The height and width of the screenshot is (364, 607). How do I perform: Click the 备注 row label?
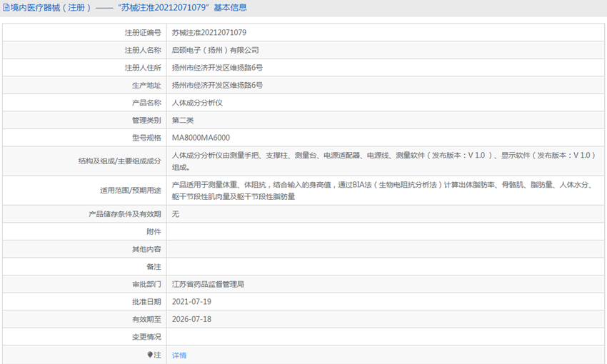click(x=154, y=266)
